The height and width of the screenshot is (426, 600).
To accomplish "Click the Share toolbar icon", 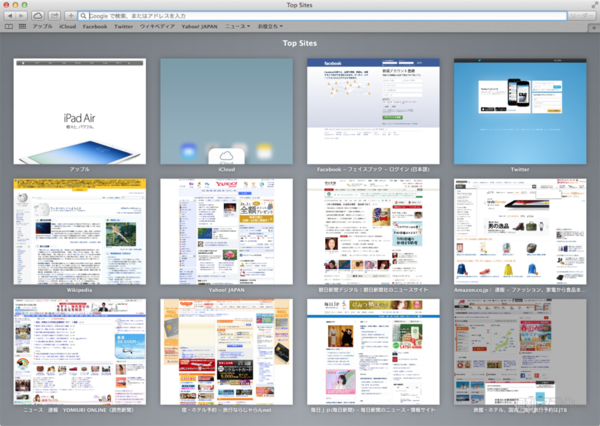I will (x=55, y=17).
